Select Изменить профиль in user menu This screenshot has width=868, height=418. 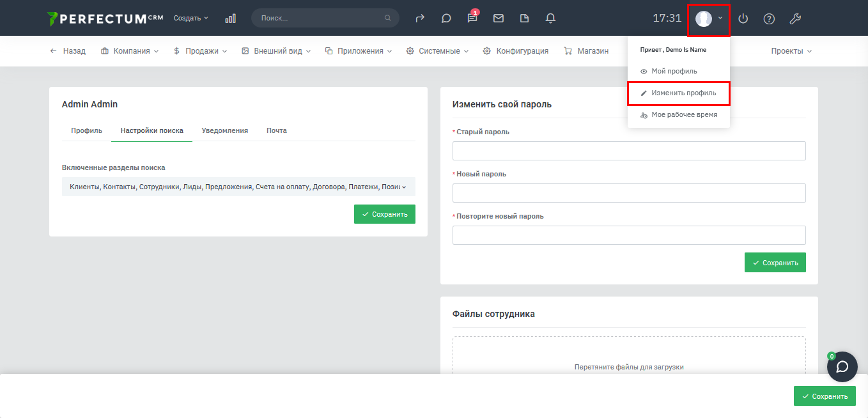click(x=678, y=93)
